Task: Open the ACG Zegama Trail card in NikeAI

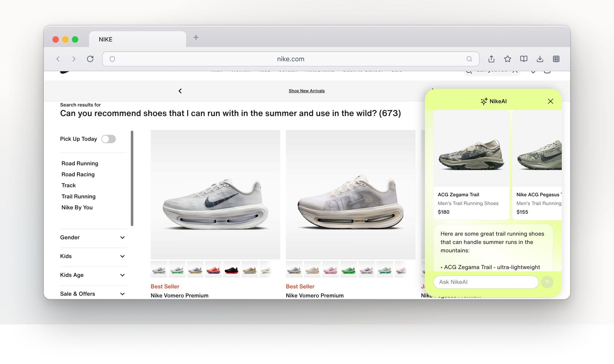Action: click(x=471, y=165)
